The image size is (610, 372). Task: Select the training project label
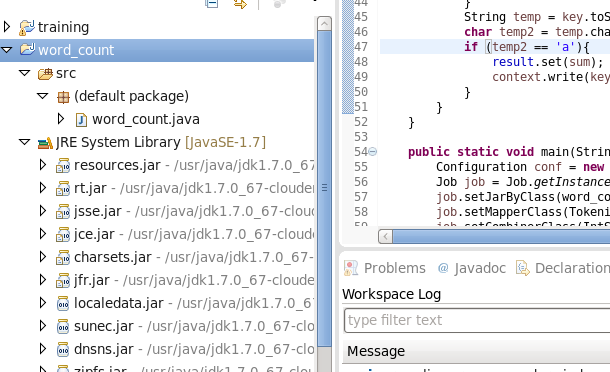(x=63, y=27)
